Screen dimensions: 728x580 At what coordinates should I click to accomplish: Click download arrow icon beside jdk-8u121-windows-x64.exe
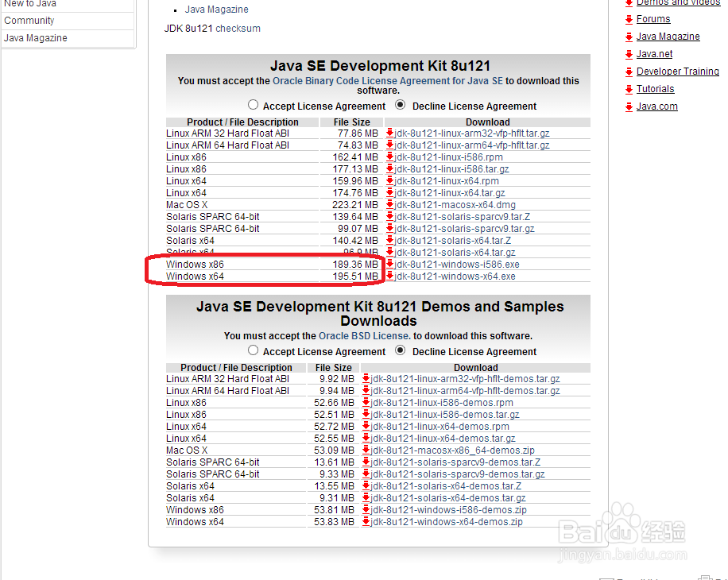[390, 276]
